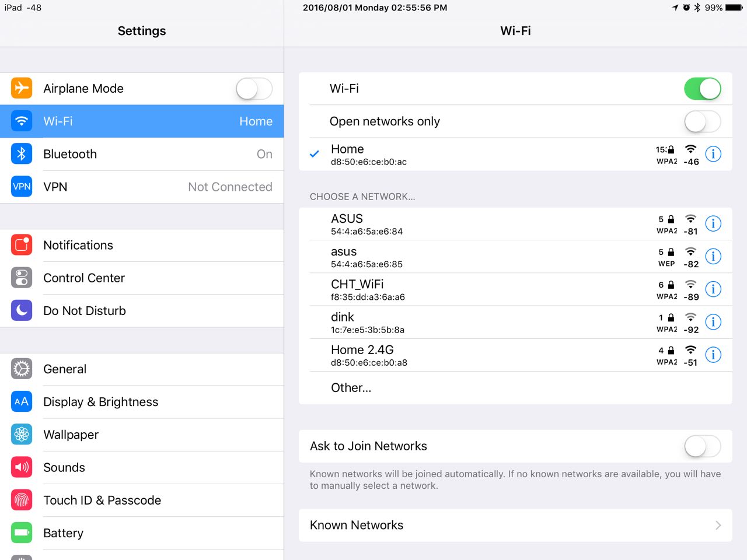Viewport: 747px width, 560px height.
Task: Turn off the Wi-Fi switch
Action: [702, 89]
